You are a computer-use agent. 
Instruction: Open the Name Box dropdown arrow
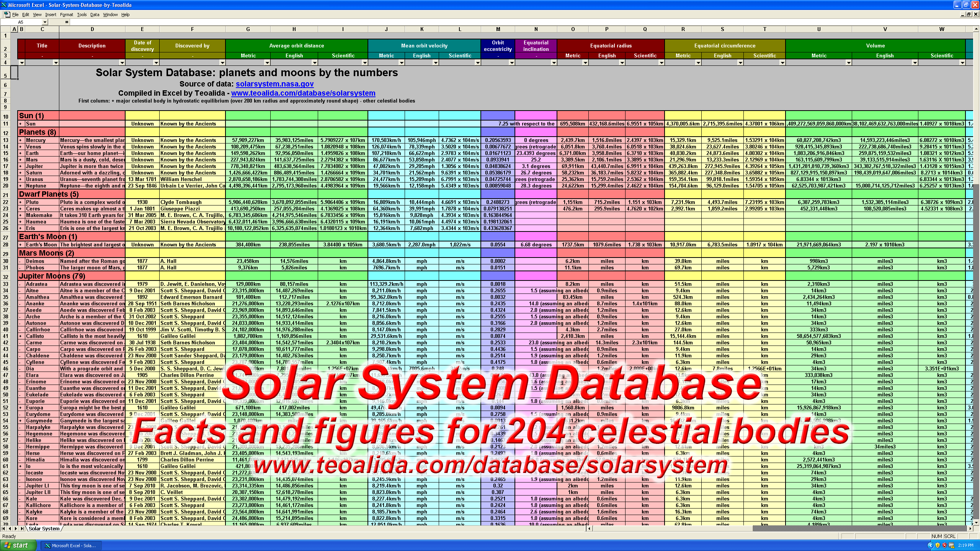tap(45, 22)
